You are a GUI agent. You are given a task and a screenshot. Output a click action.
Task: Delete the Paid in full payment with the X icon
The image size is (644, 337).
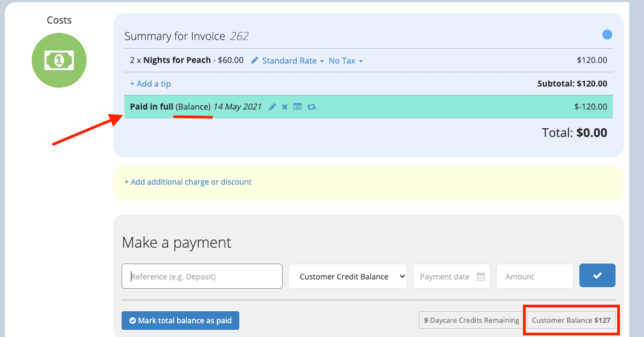pyautogui.click(x=285, y=107)
